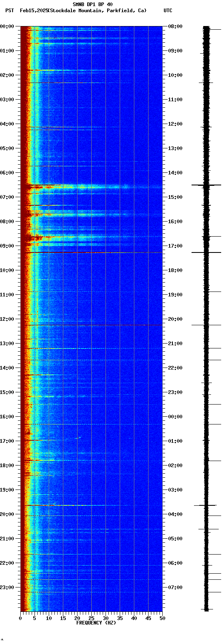Click the date text "Feb15,2025"
Screen dimensions: 224x644
click(x=34, y=11)
